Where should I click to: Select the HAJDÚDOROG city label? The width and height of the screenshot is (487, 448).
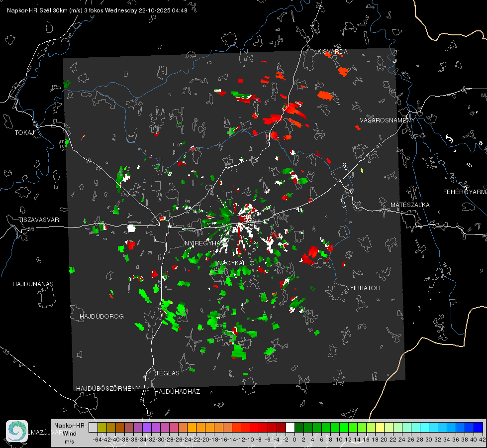[x=101, y=317]
